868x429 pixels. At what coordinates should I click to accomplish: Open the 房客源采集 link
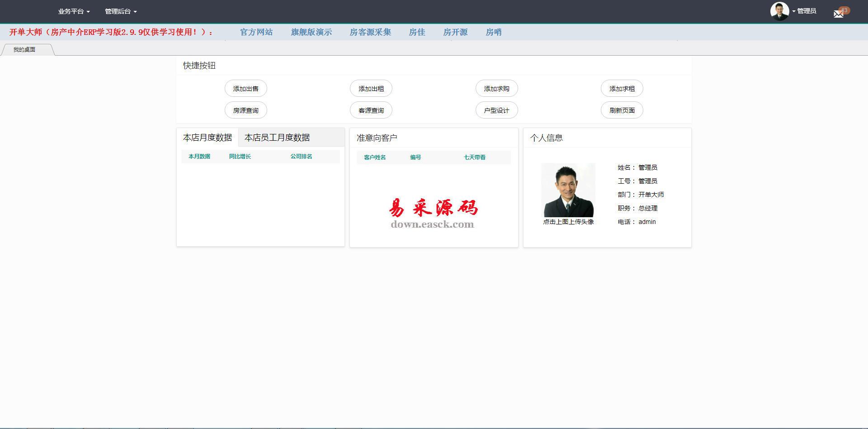(370, 32)
